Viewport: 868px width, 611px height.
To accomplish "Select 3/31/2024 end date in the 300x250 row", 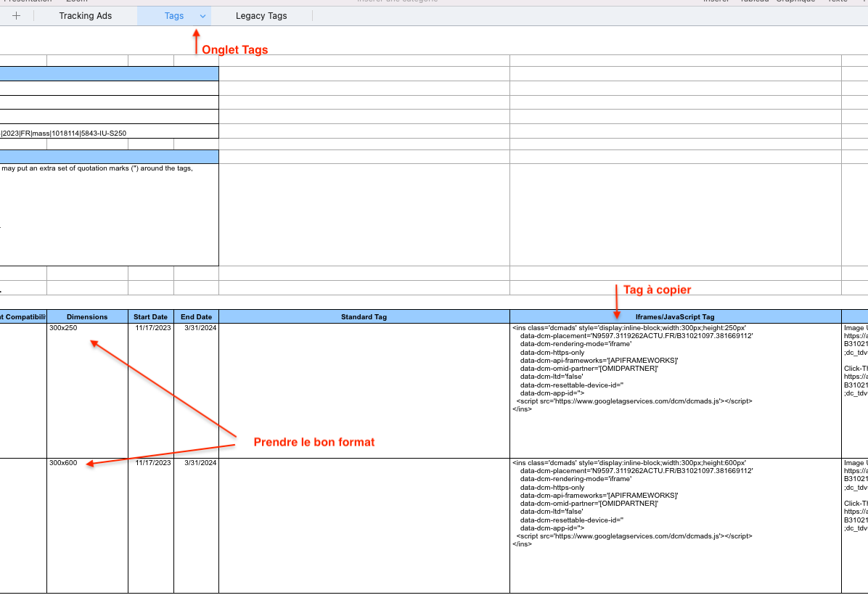I will (197, 390).
